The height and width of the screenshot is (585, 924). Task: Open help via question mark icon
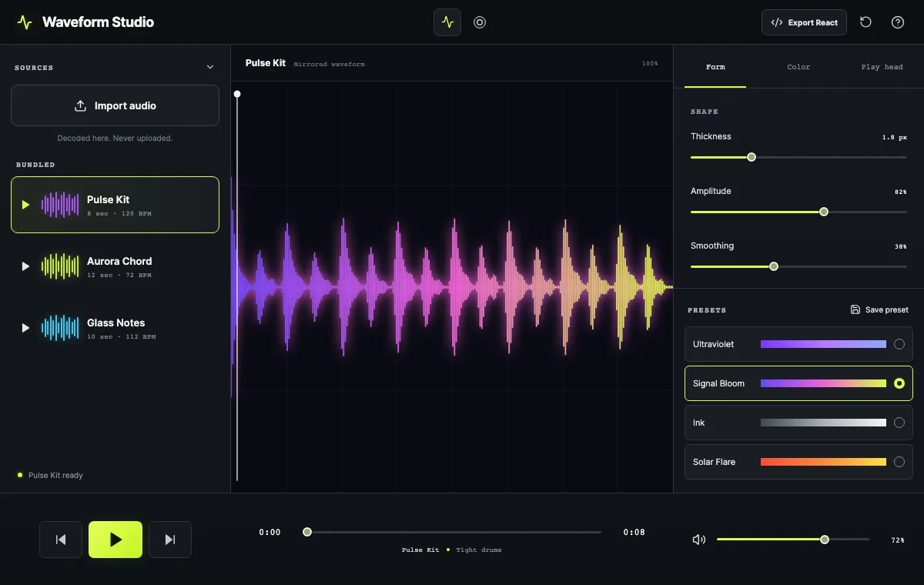[x=898, y=22]
